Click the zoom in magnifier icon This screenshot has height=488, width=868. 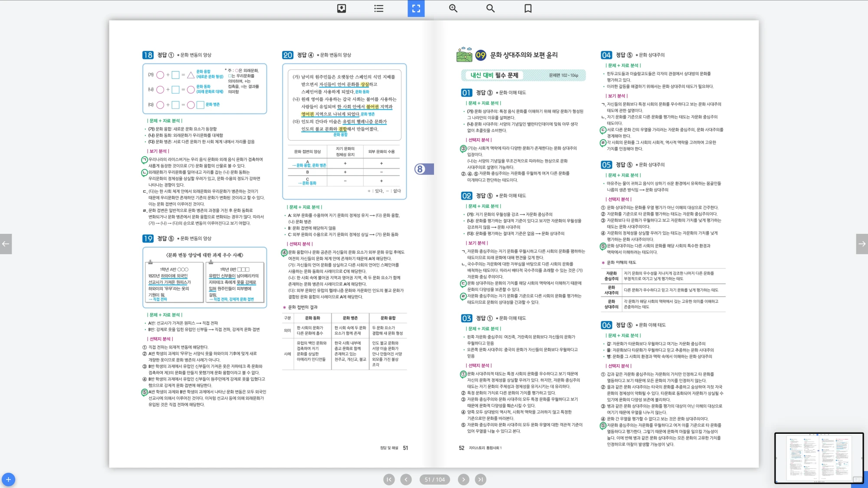coord(453,8)
